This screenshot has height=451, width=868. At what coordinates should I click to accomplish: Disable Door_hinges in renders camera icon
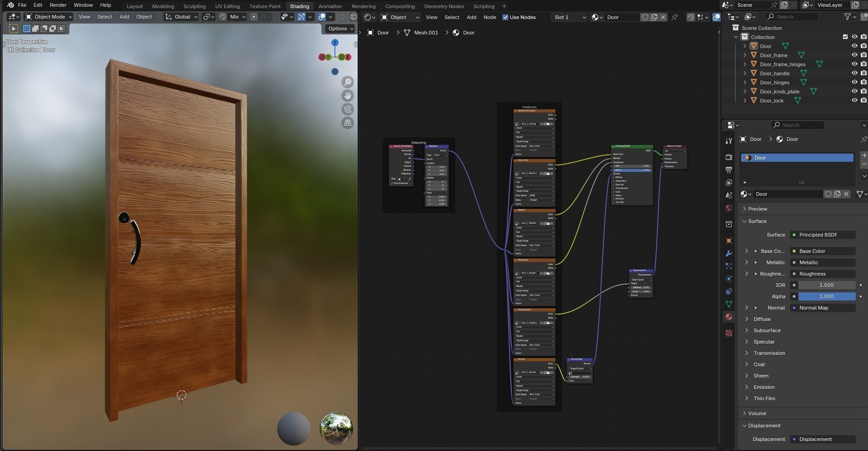(864, 82)
